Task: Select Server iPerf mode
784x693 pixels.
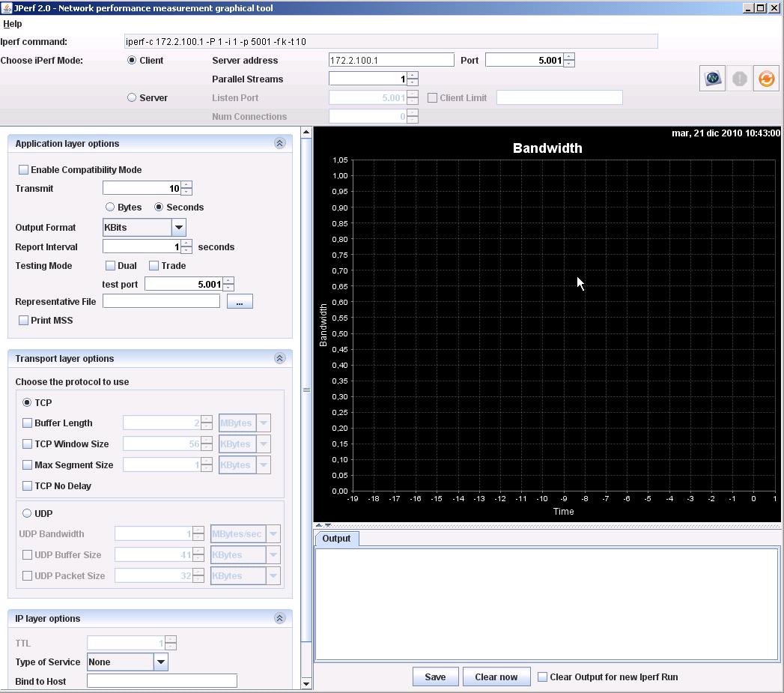Action: [x=132, y=97]
